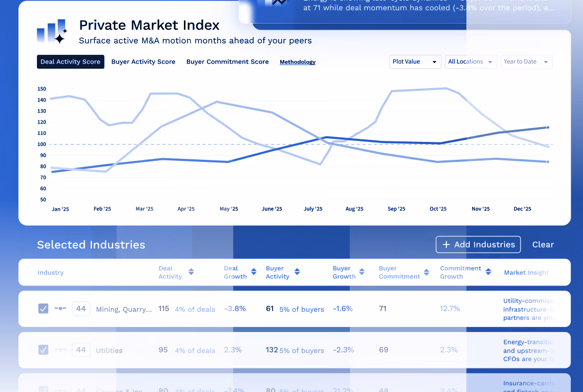Image resolution: width=583 pixels, height=392 pixels.
Task: Click the Mining, Quarry... industry name
Action: [x=124, y=310]
